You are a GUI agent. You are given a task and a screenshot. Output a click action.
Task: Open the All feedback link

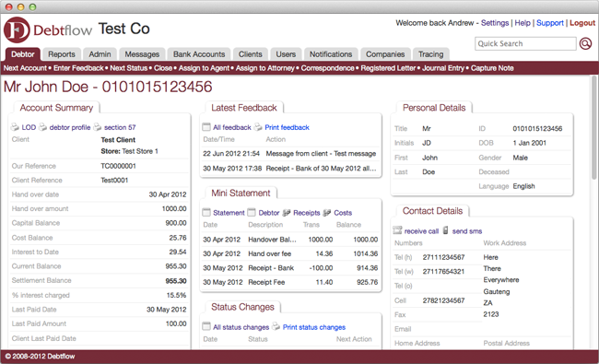coord(232,127)
